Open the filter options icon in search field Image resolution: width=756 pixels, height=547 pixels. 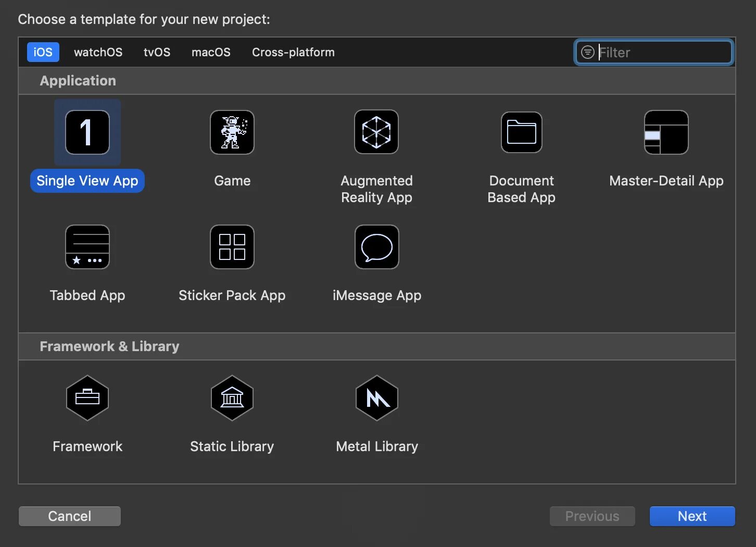point(587,52)
